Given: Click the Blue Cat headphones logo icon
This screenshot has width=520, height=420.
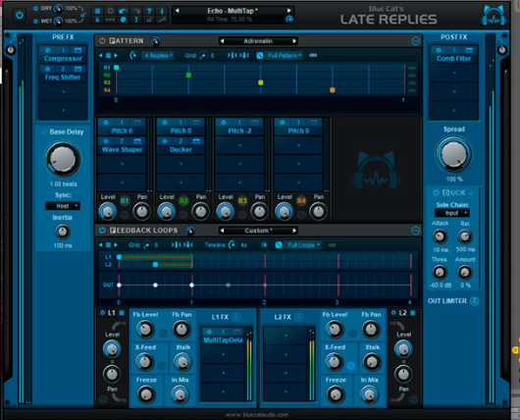Looking at the screenshot, I should tap(494, 16).
